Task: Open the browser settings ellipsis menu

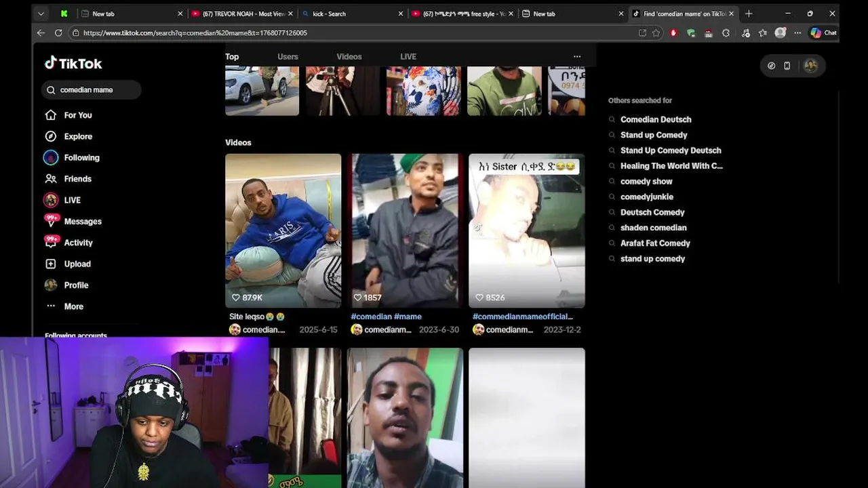Action: tap(797, 33)
